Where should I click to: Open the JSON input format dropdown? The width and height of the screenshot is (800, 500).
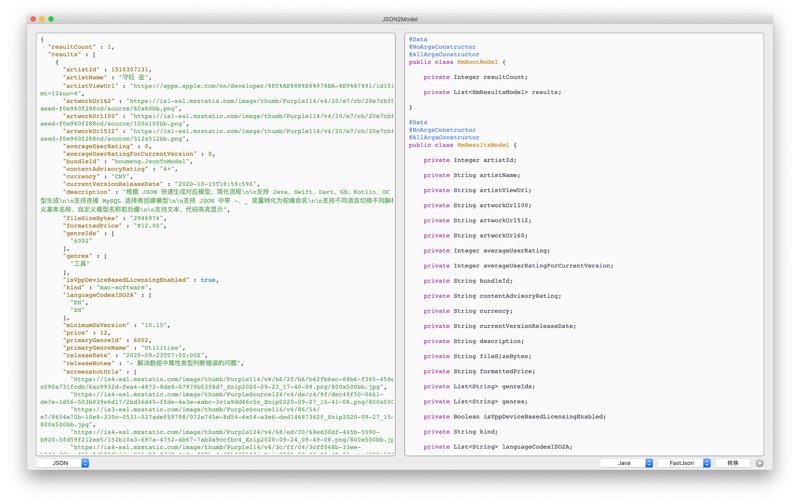63,463
